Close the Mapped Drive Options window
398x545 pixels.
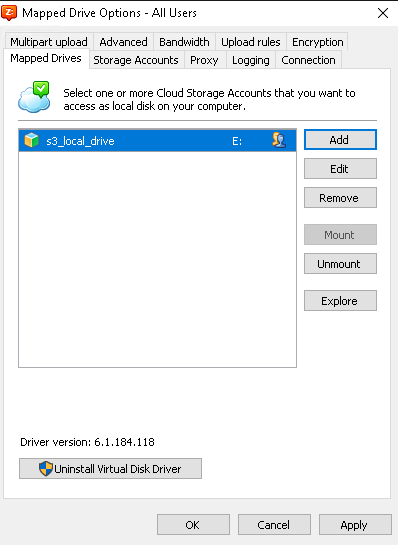pos(383,13)
